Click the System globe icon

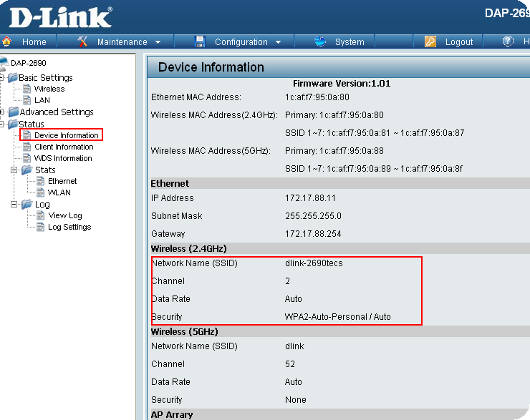319,41
